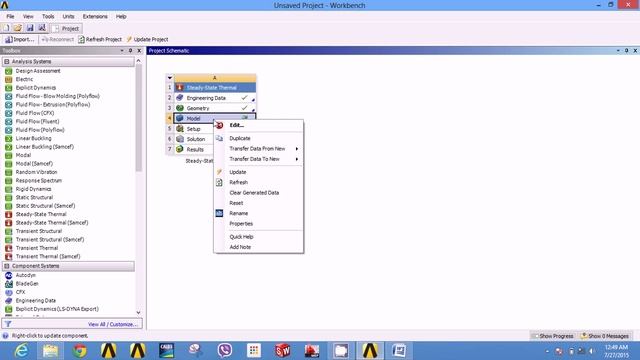Select the BladeGen component icon
Screen dimensions: 640x360
coord(9,284)
